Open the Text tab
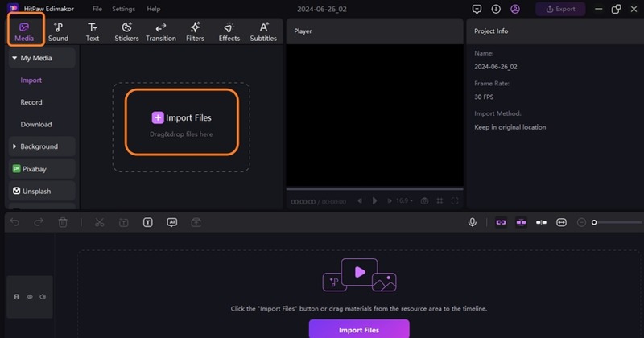This screenshot has height=338, width=644. coord(93,31)
